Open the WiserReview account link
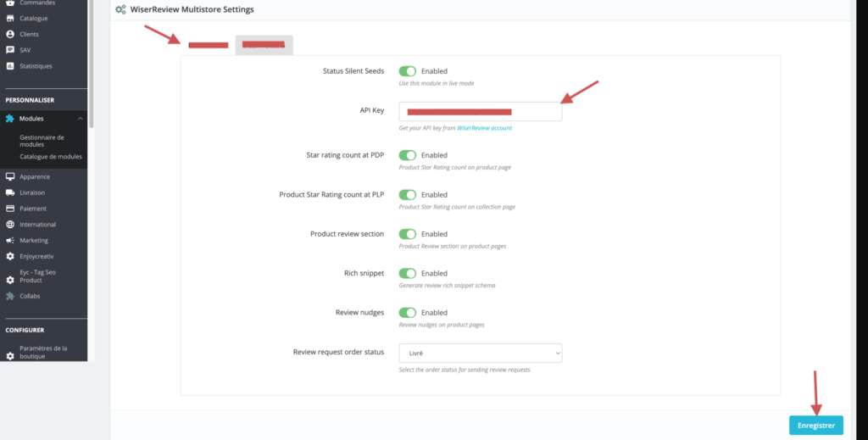 (x=484, y=128)
